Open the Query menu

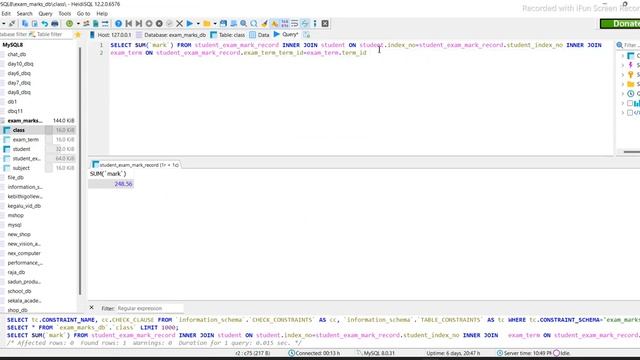click(x=45, y=13)
